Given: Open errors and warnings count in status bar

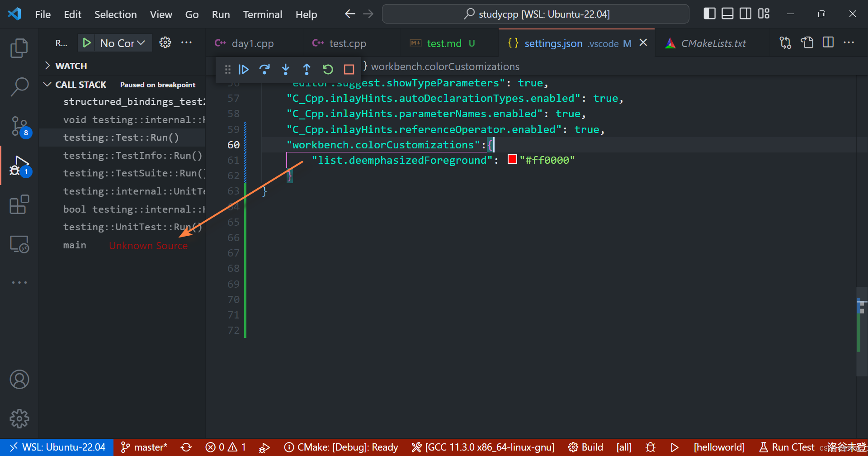Looking at the screenshot, I should point(226,447).
